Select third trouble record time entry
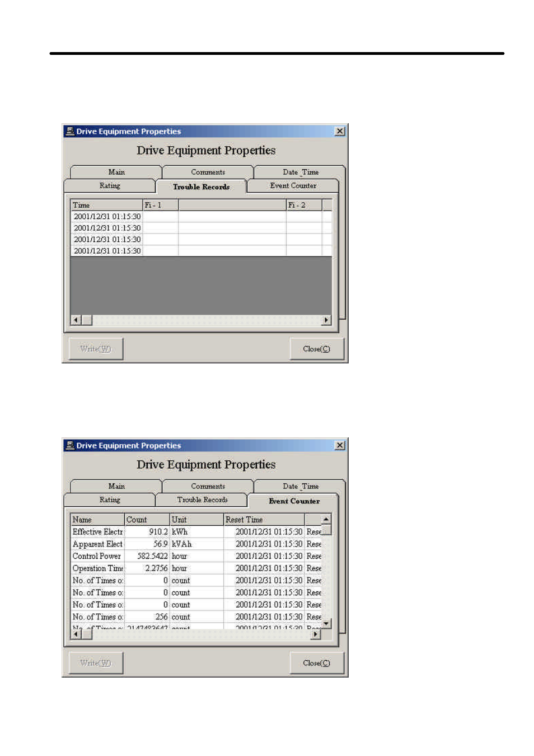The image size is (534, 756). coord(107,240)
